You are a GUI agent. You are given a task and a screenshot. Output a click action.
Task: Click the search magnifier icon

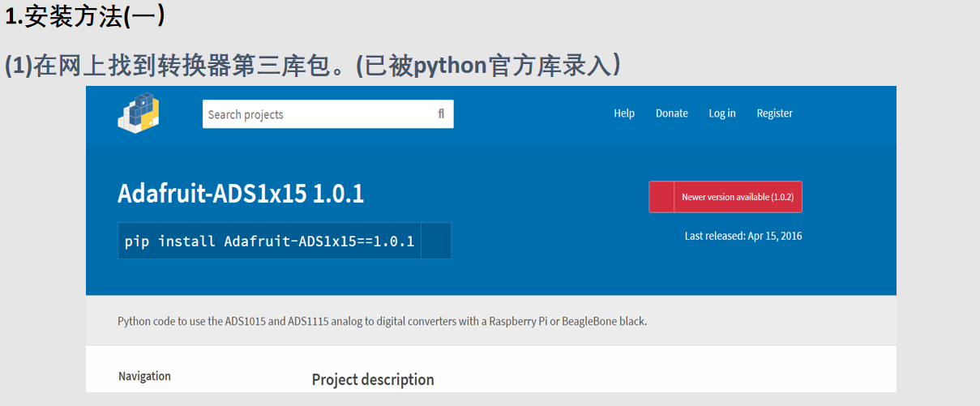click(441, 114)
